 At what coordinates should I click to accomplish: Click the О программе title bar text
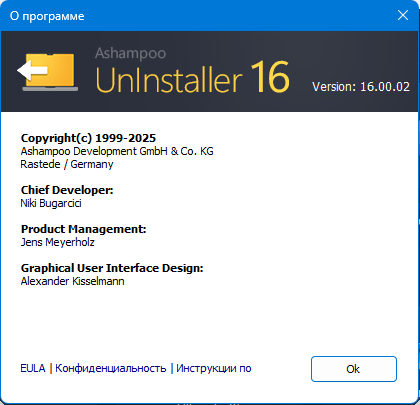pos(47,16)
